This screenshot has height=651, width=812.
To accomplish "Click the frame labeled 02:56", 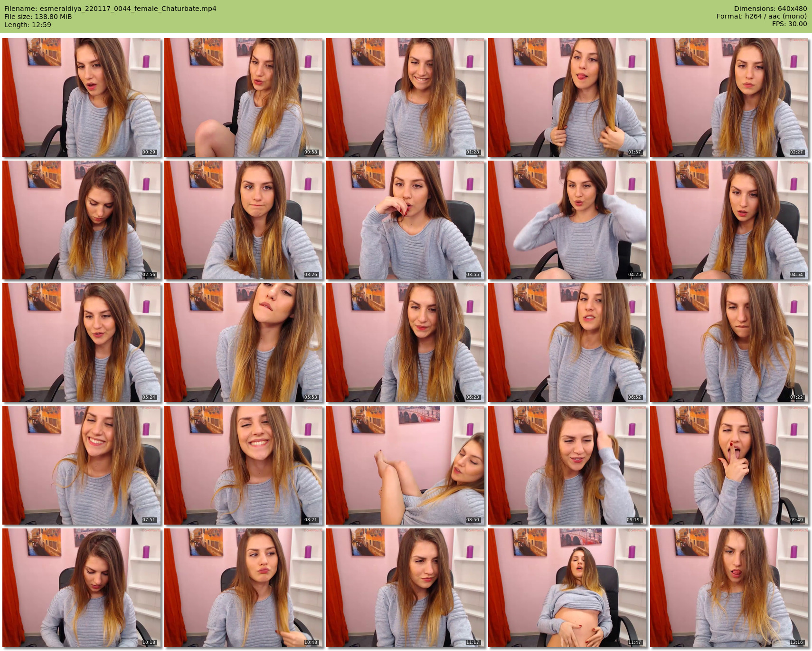I will (x=82, y=220).
